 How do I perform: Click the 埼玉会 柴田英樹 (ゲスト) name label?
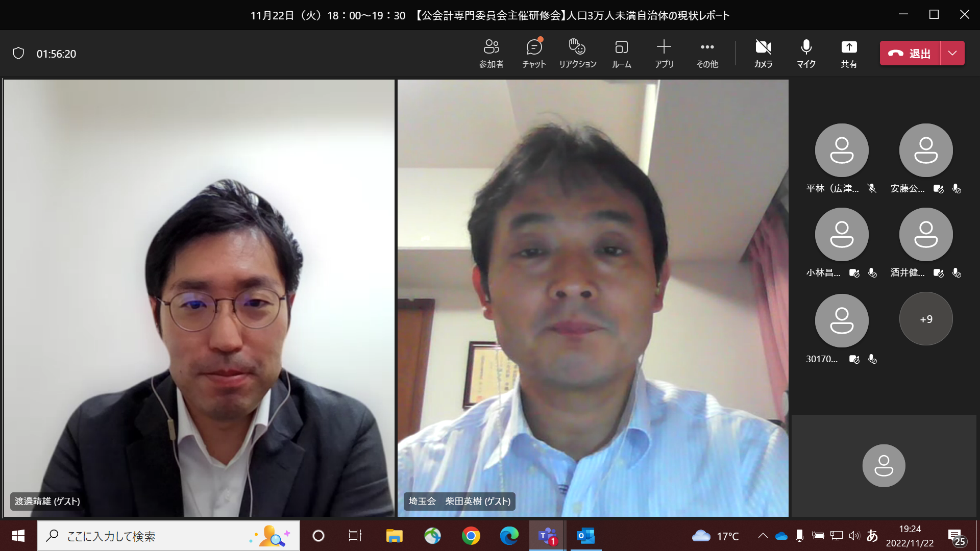click(x=459, y=501)
